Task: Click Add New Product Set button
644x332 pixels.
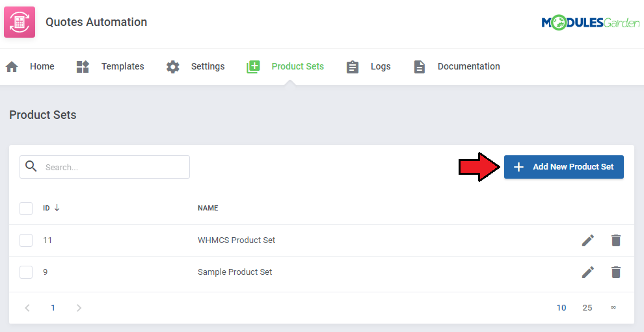Action: [x=564, y=167]
